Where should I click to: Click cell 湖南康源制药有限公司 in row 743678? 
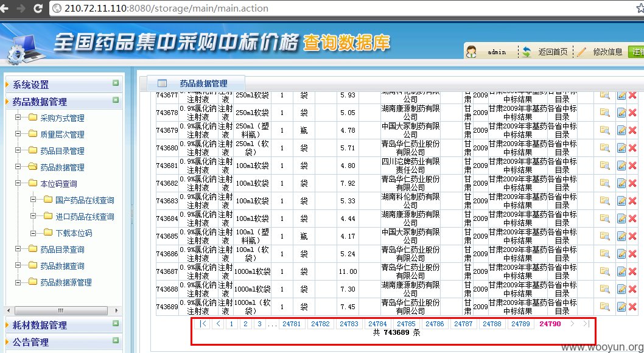point(410,113)
